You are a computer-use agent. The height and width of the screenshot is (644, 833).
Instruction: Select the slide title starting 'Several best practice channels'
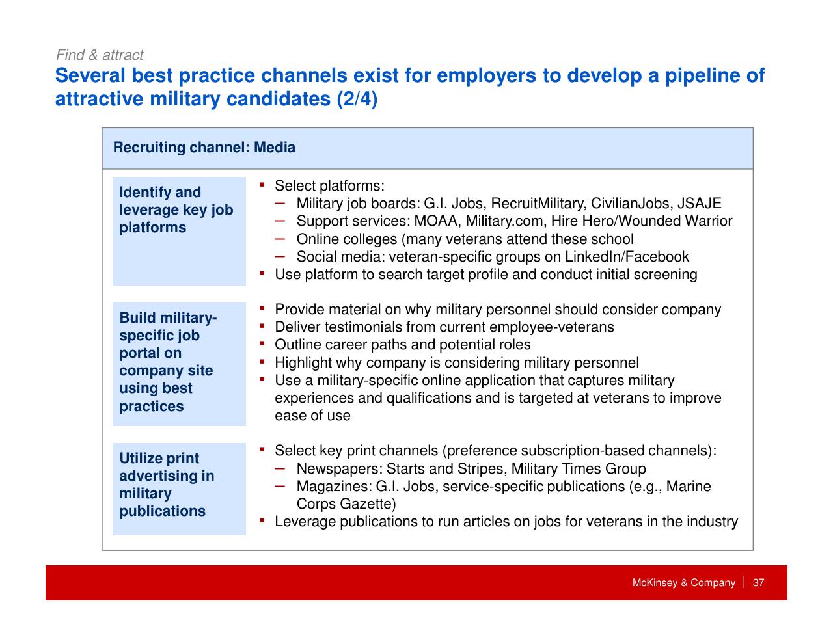[410, 87]
